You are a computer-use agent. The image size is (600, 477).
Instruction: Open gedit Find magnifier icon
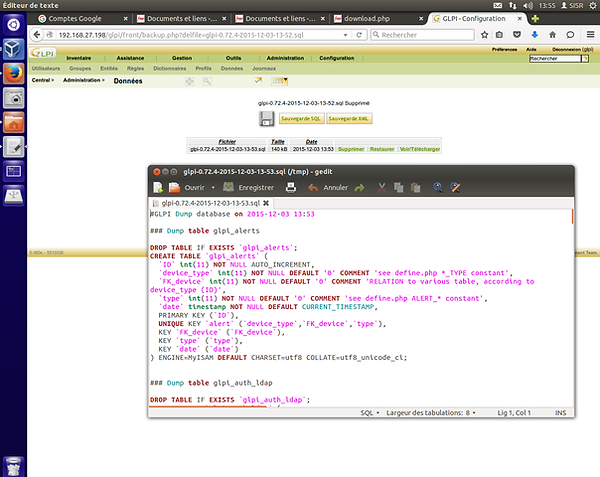(x=437, y=187)
